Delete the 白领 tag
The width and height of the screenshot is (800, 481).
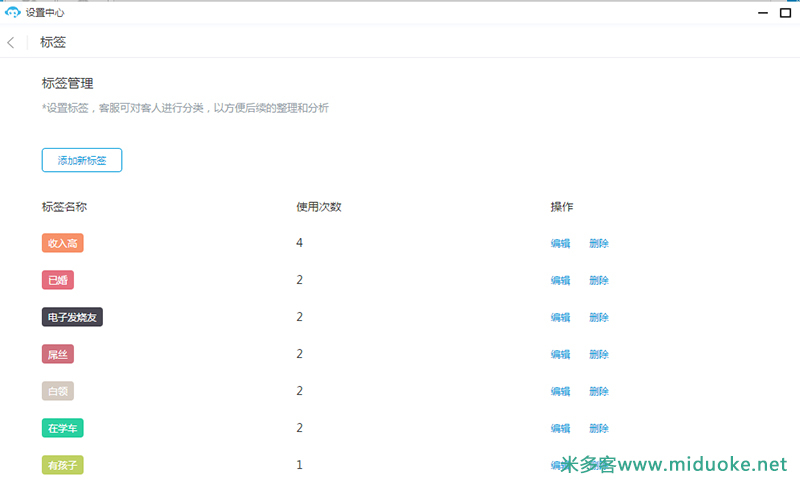pos(599,391)
